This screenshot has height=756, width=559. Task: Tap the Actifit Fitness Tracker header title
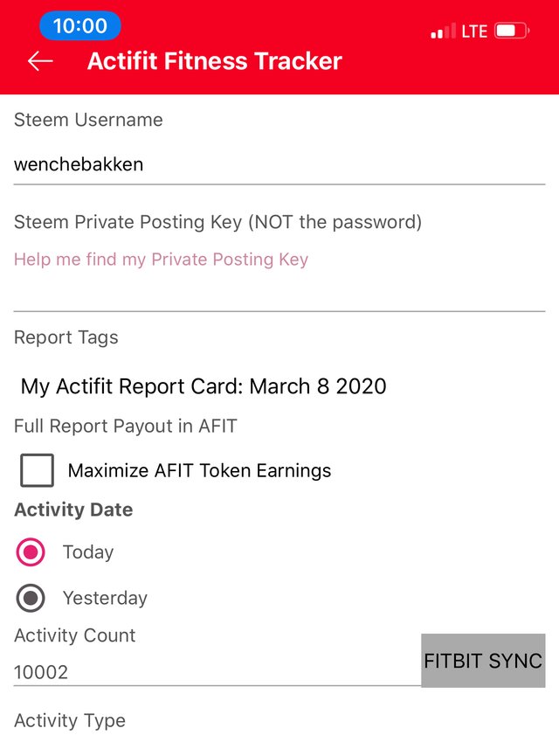215,61
